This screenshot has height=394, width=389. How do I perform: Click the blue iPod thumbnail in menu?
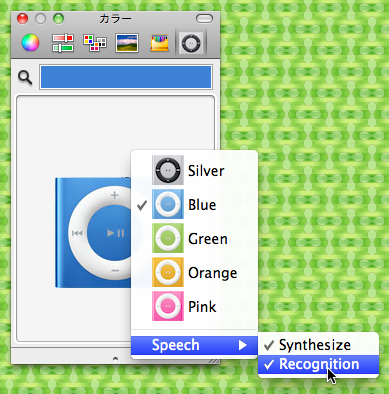coord(168,204)
